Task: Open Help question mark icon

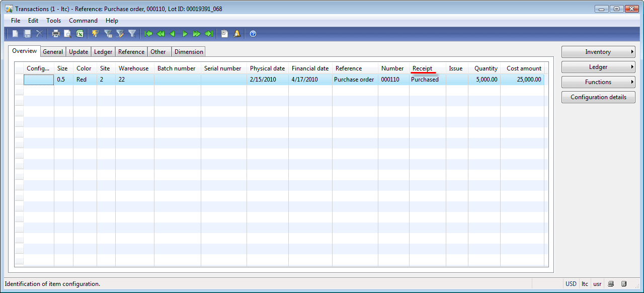Action: tap(253, 34)
